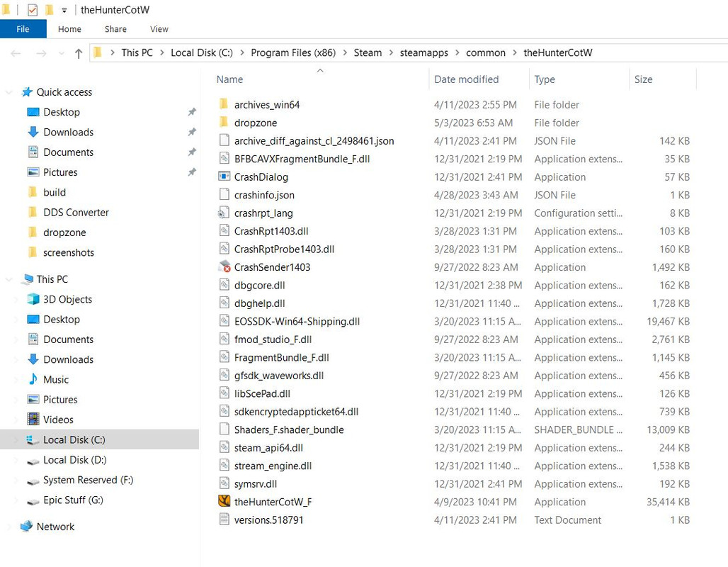The width and height of the screenshot is (728, 567).
Task: Open the Recent locations dropdown arrow
Action: (x=62, y=53)
